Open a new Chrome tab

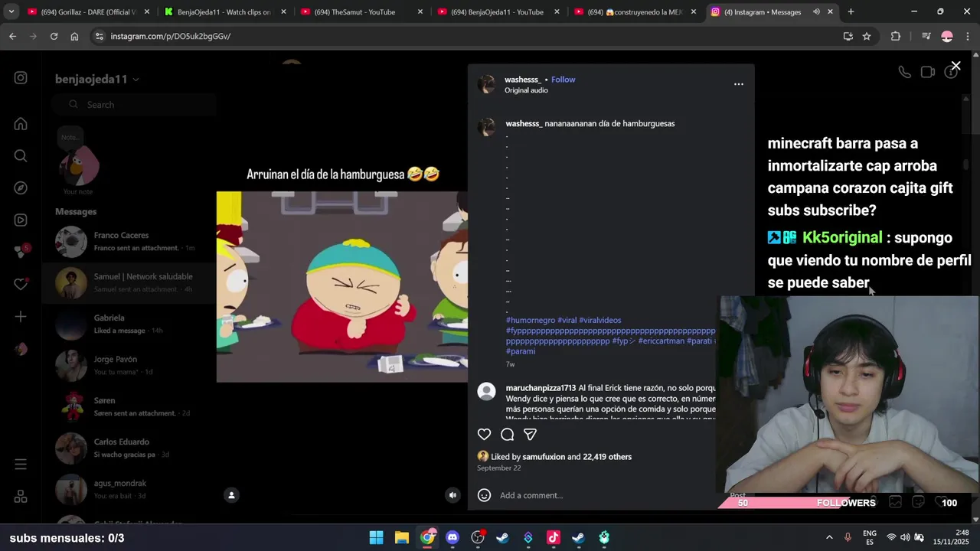(x=851, y=11)
